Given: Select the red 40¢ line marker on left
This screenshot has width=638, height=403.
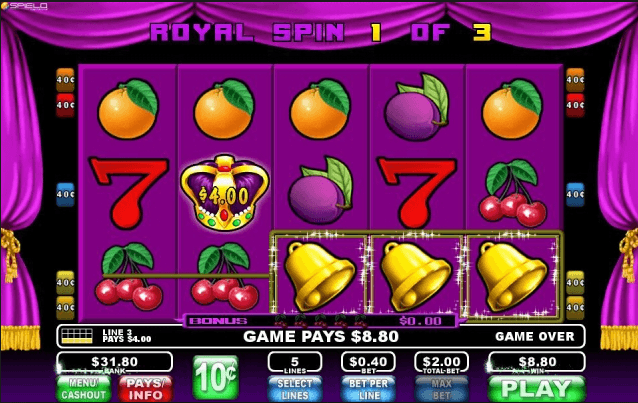Looking at the screenshot, I should (x=65, y=105).
